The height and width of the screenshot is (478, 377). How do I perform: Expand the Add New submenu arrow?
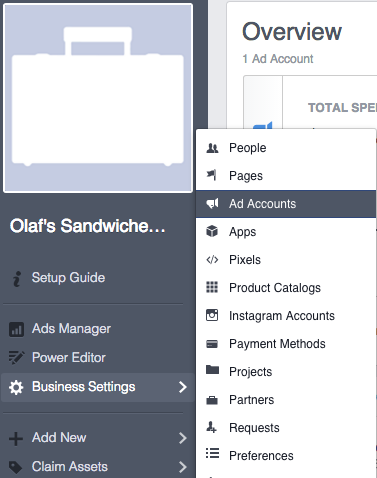tap(182, 438)
